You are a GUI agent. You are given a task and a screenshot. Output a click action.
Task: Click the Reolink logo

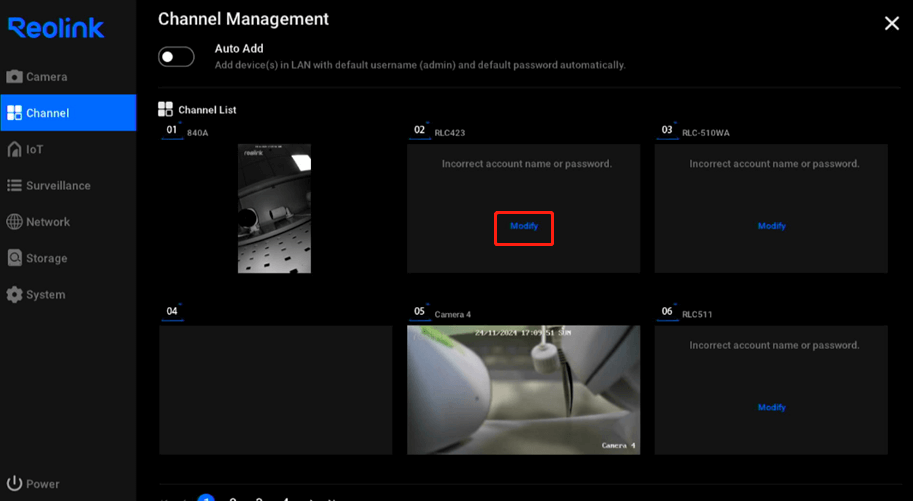[56, 27]
